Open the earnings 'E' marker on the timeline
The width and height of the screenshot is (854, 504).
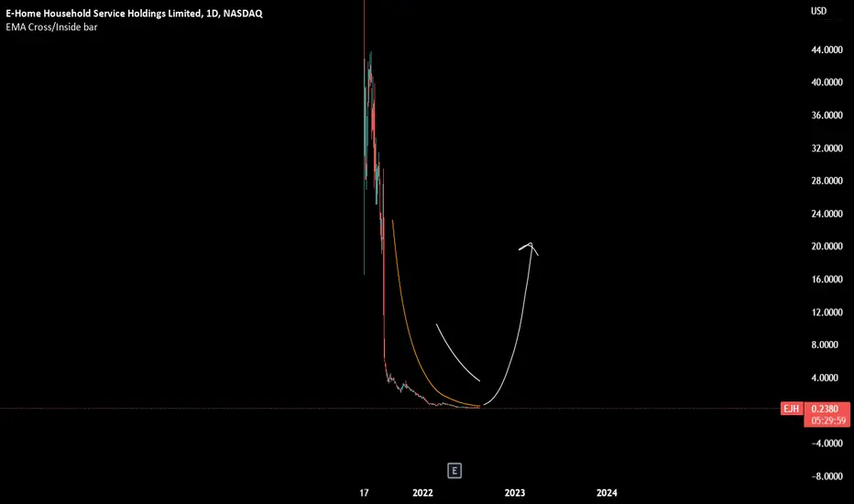pyautogui.click(x=454, y=471)
